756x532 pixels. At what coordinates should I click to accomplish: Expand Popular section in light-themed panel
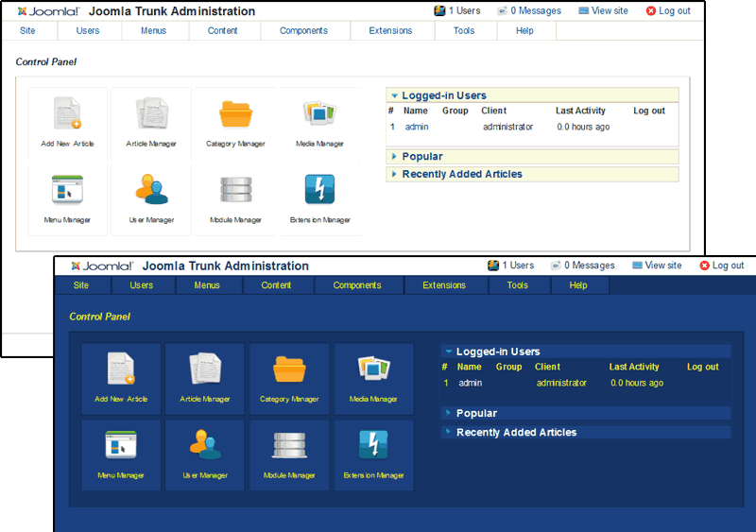point(421,157)
